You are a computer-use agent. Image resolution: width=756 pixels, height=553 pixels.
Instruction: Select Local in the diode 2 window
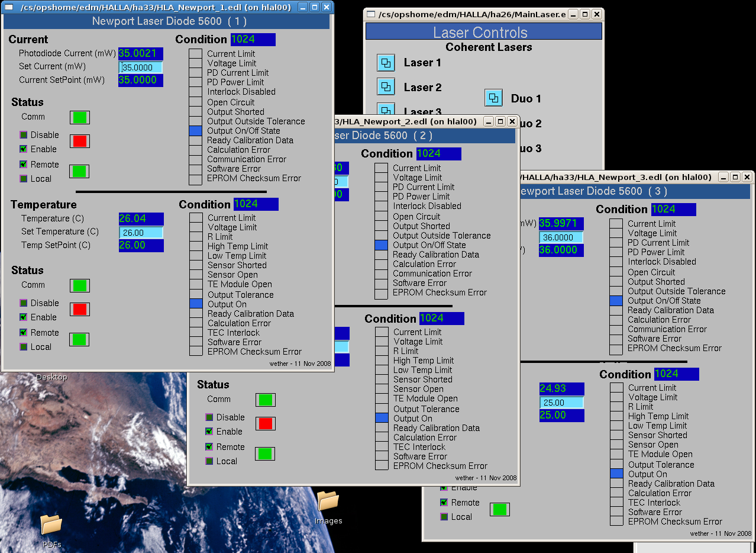(x=209, y=461)
